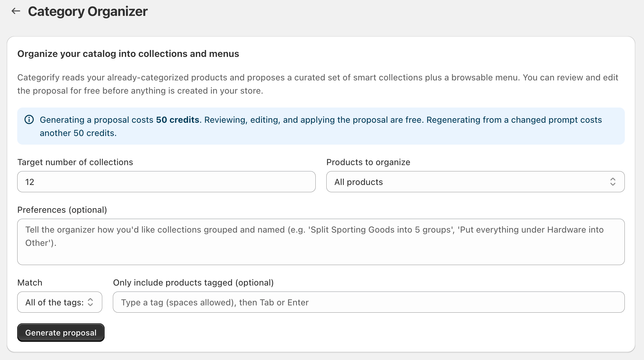Image resolution: width=644 pixels, height=360 pixels.
Task: Click the Preferences text area
Action: point(321,242)
